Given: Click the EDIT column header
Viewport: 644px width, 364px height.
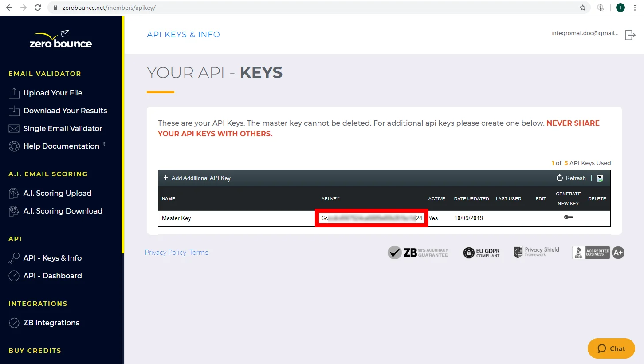Looking at the screenshot, I should [541, 198].
